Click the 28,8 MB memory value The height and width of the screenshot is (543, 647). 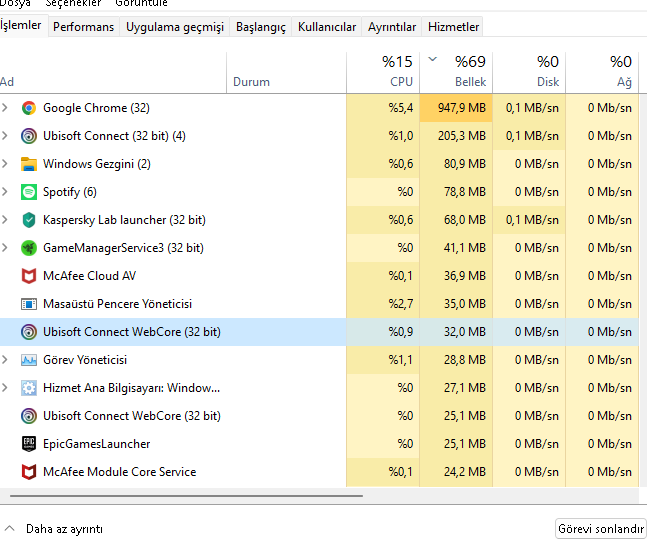click(465, 360)
